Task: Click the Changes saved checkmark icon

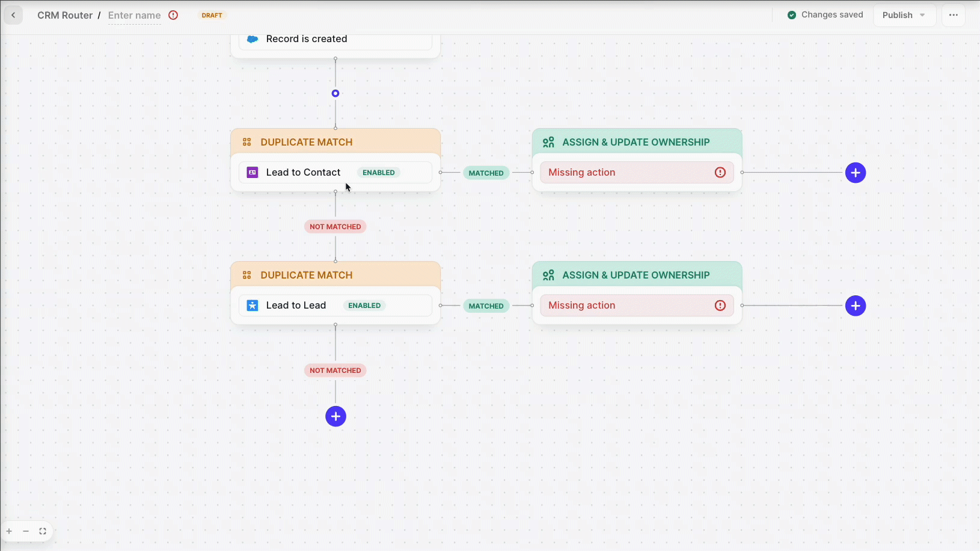Action: [792, 15]
